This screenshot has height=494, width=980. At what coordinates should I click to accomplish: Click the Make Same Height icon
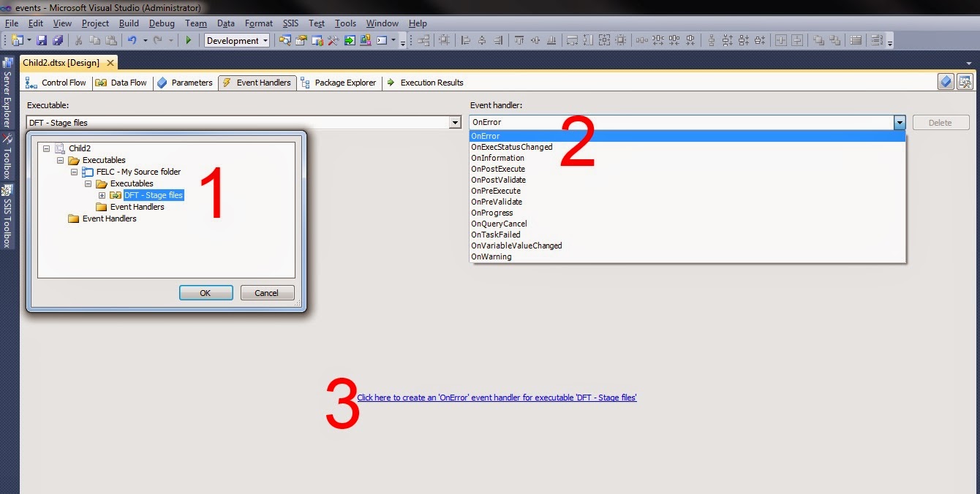click(588, 40)
